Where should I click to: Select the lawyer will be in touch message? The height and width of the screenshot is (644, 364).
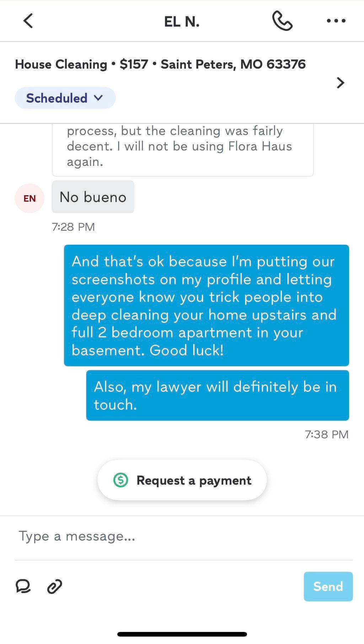(x=218, y=395)
